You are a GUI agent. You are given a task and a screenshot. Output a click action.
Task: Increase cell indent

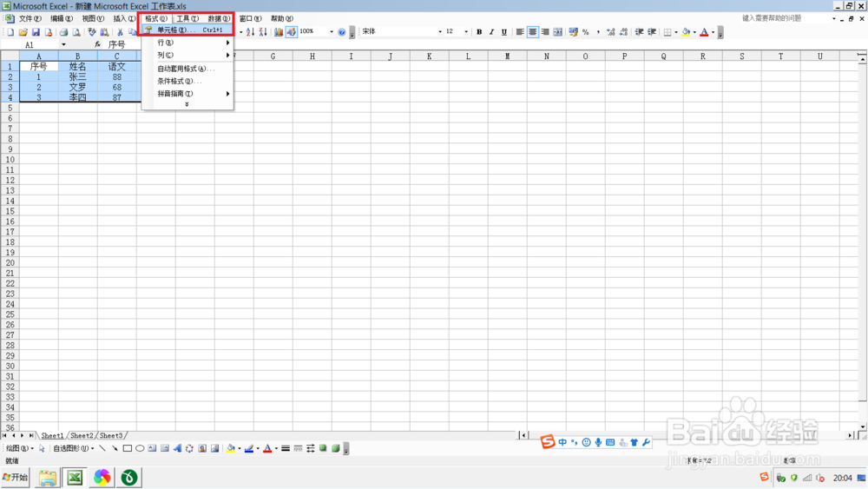click(x=652, y=32)
